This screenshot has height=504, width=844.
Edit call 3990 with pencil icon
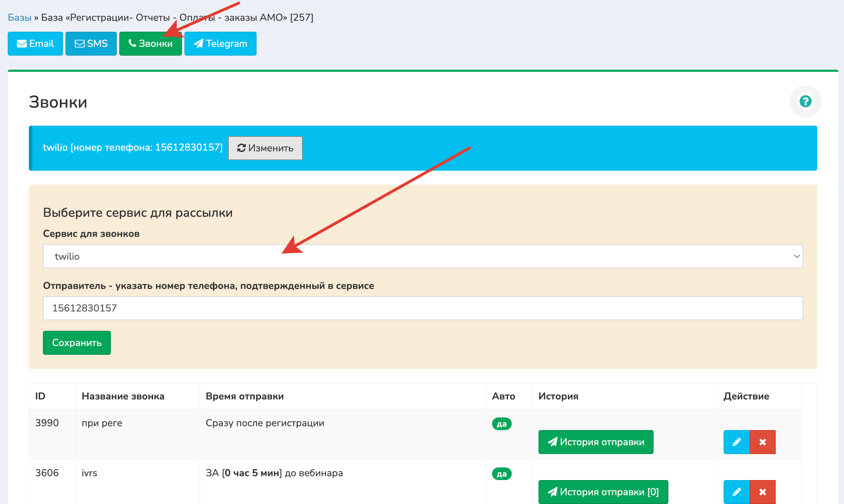point(736,442)
